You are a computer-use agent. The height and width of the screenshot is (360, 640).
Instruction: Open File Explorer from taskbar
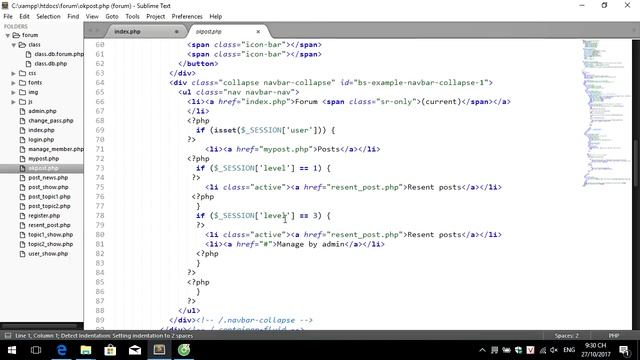[x=86, y=350]
